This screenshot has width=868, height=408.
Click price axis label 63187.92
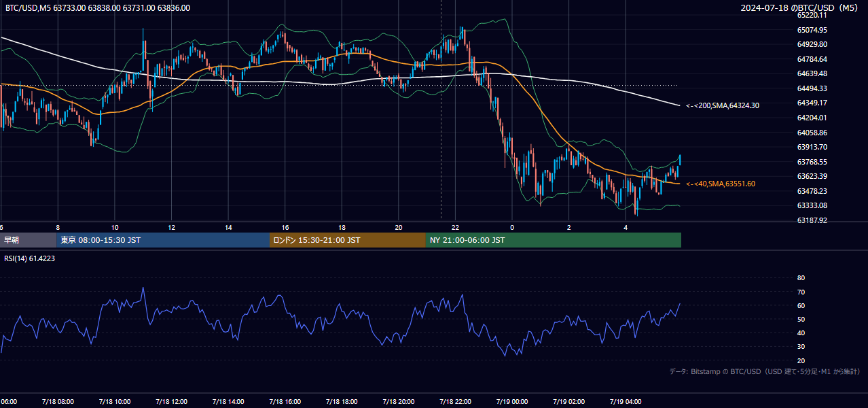click(812, 220)
